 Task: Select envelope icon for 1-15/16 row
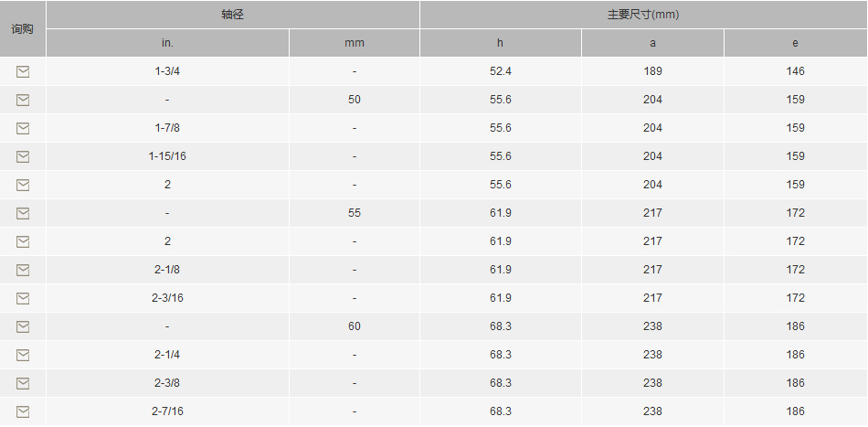coord(23,156)
